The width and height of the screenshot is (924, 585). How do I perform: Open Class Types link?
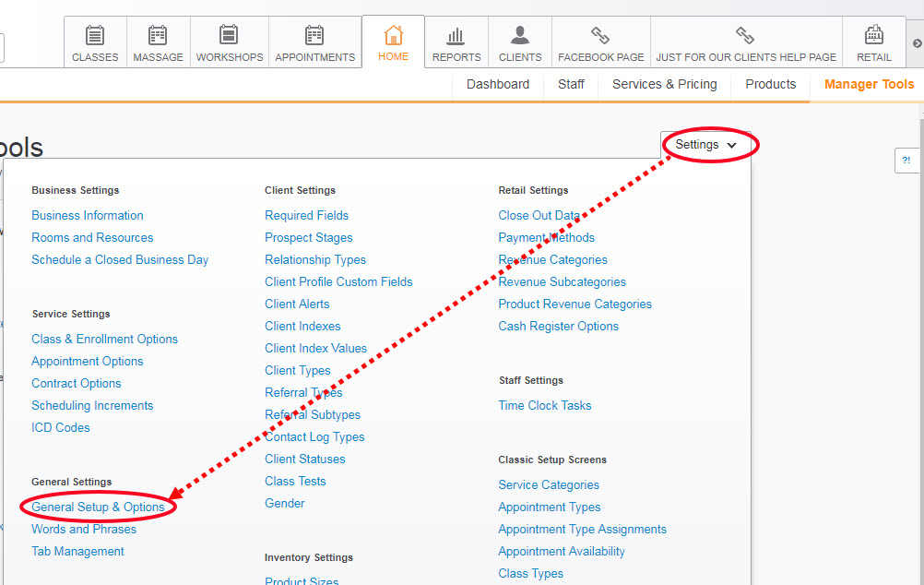tap(531, 574)
